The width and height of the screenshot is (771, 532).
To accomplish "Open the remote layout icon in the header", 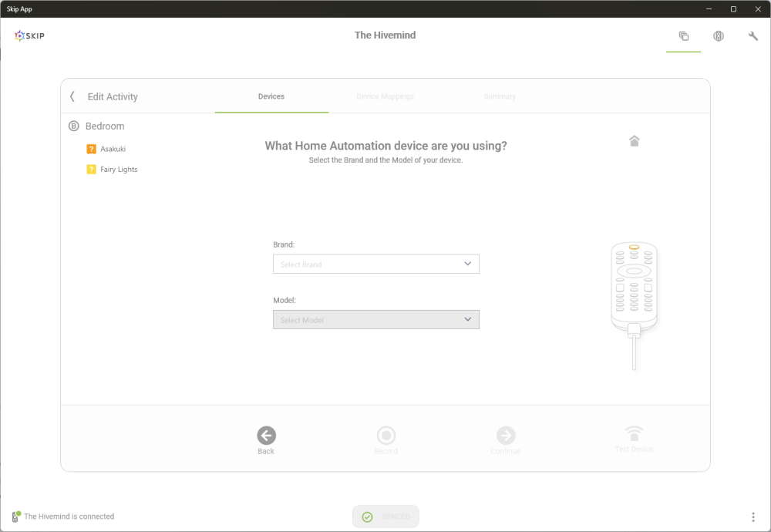I will [x=719, y=36].
